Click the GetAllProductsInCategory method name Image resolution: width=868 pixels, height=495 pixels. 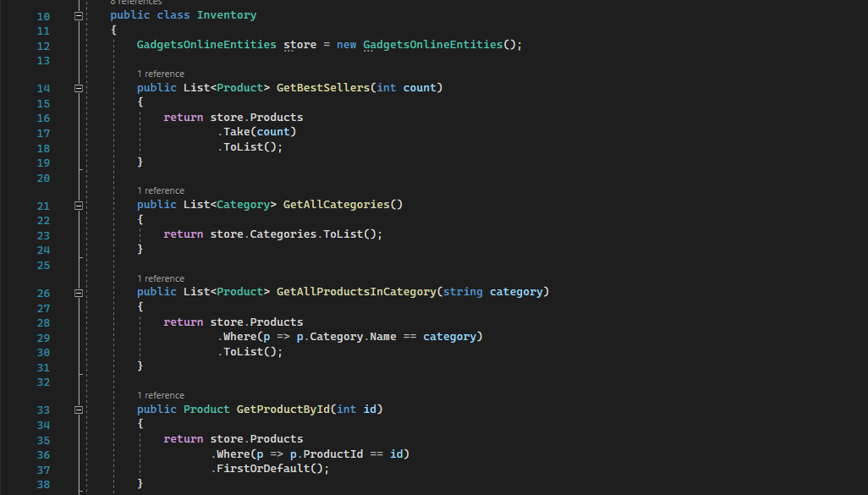click(x=356, y=292)
